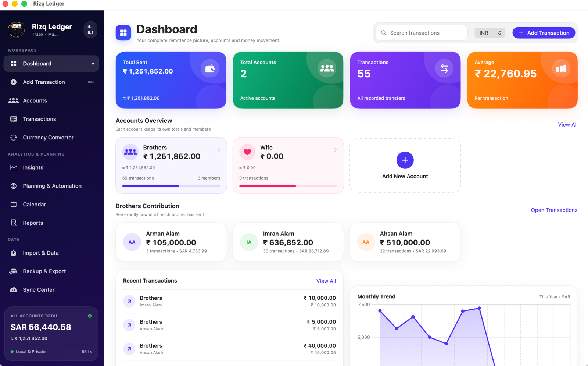Click the ₹ 40,000.00 Brothers transaction amount
The width and height of the screenshot is (588, 366).
tap(319, 346)
